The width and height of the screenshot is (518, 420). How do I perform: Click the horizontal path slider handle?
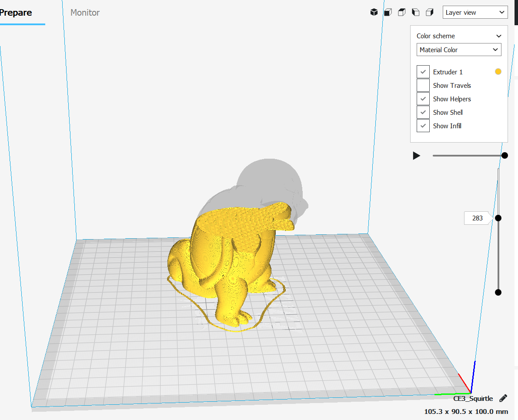505,156
